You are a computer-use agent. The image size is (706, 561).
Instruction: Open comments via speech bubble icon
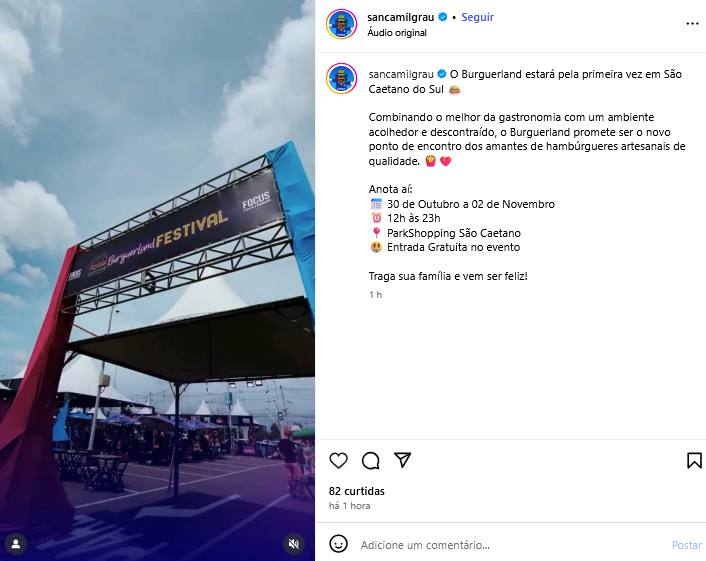pyautogui.click(x=371, y=461)
